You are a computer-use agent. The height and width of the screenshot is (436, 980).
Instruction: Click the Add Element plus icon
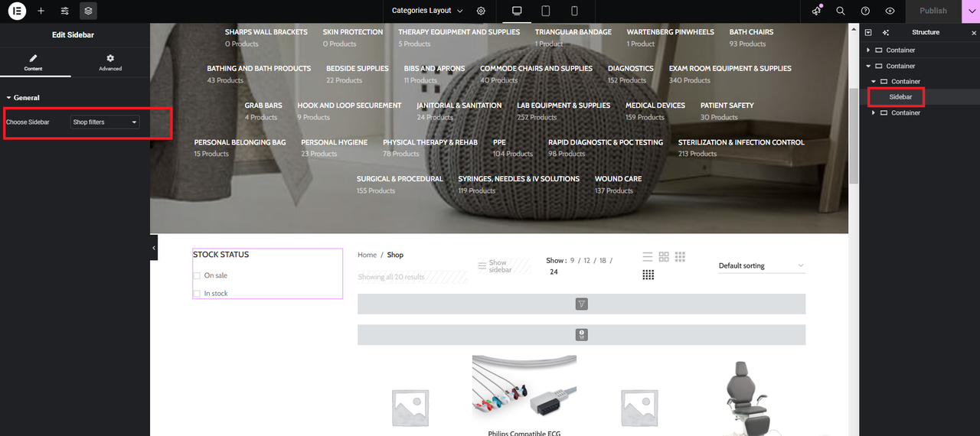click(x=41, y=11)
